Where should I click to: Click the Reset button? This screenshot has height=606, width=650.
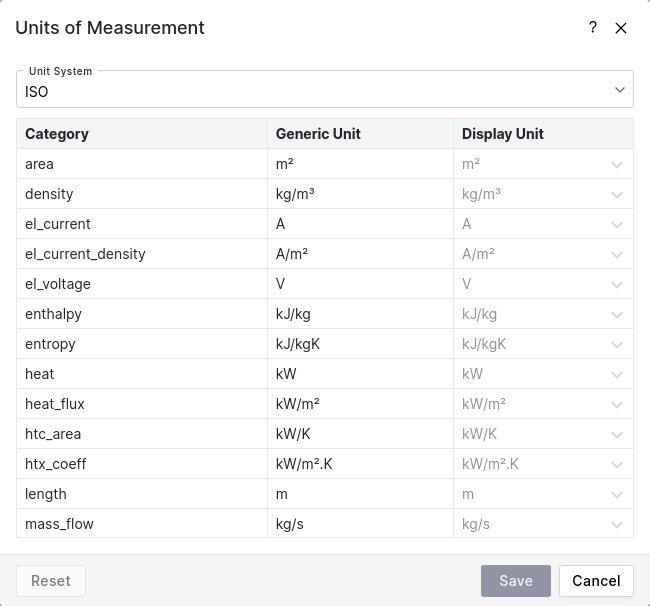[51, 581]
